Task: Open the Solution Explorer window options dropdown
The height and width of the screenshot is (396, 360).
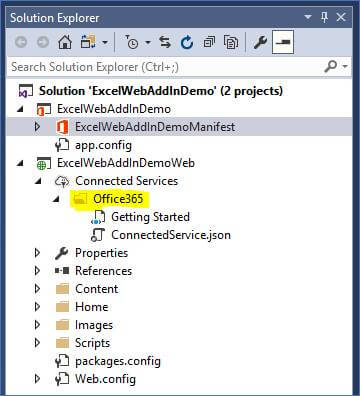Action: 308,17
